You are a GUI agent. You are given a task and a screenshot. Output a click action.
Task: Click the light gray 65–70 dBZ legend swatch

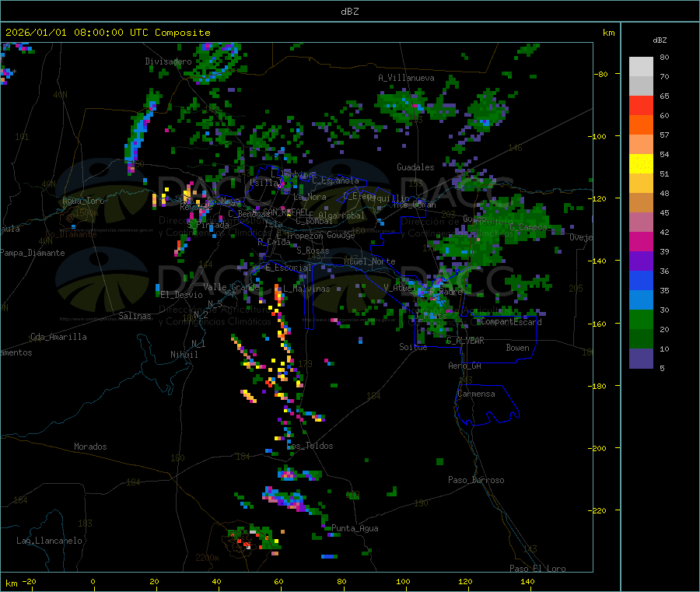click(x=641, y=86)
